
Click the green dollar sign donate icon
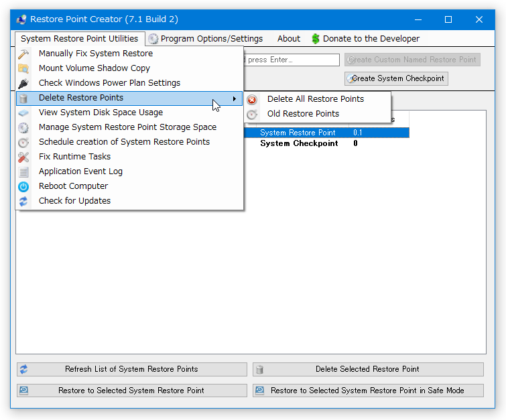[x=315, y=39]
